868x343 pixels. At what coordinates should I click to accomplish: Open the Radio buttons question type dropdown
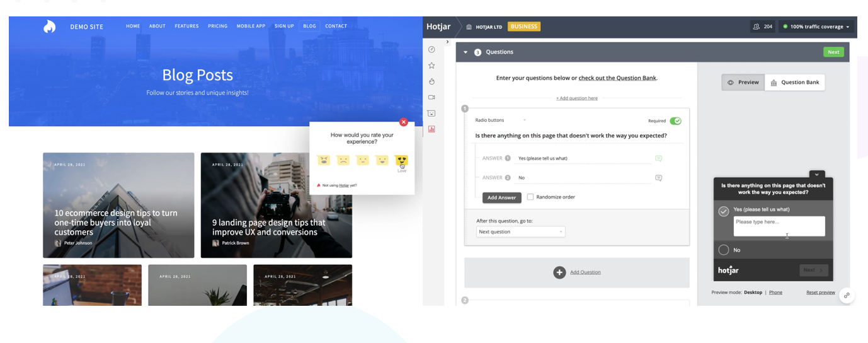(501, 120)
